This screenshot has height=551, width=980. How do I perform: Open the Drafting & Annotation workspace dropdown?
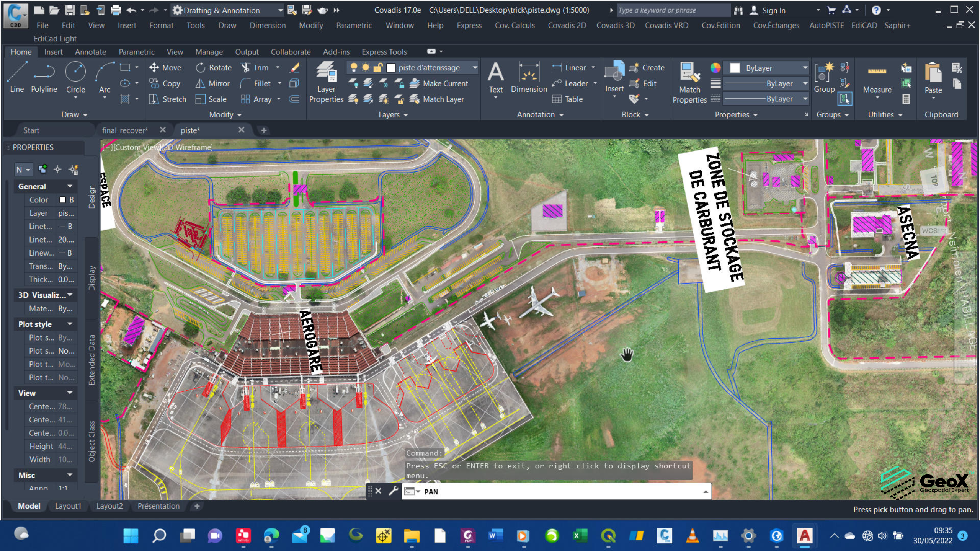pos(280,10)
